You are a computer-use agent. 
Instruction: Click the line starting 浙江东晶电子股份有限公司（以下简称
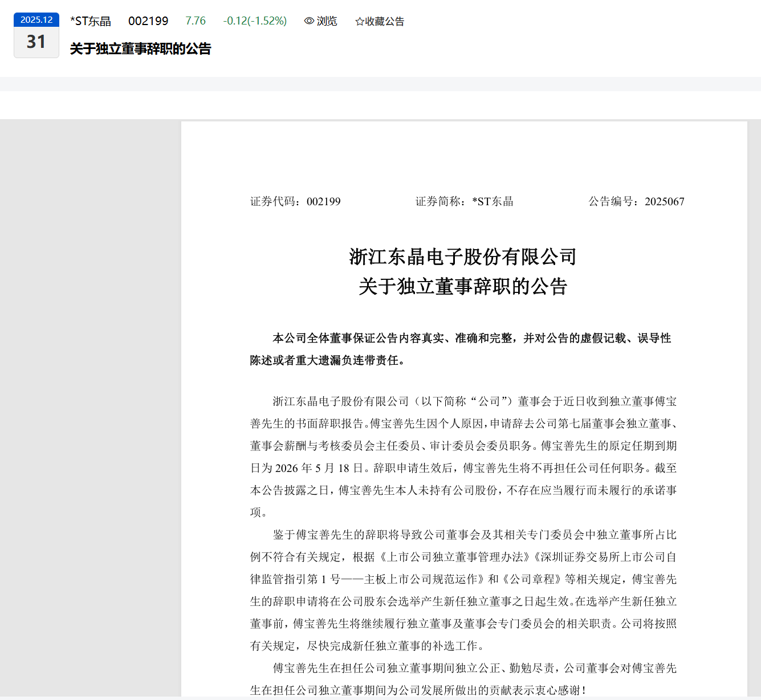click(475, 401)
